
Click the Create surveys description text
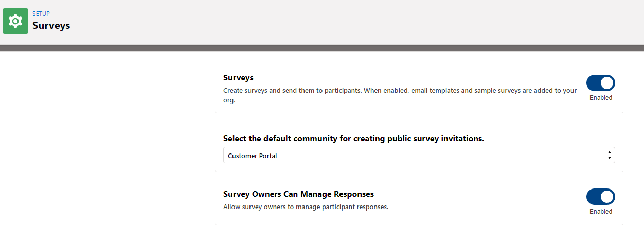(400, 95)
